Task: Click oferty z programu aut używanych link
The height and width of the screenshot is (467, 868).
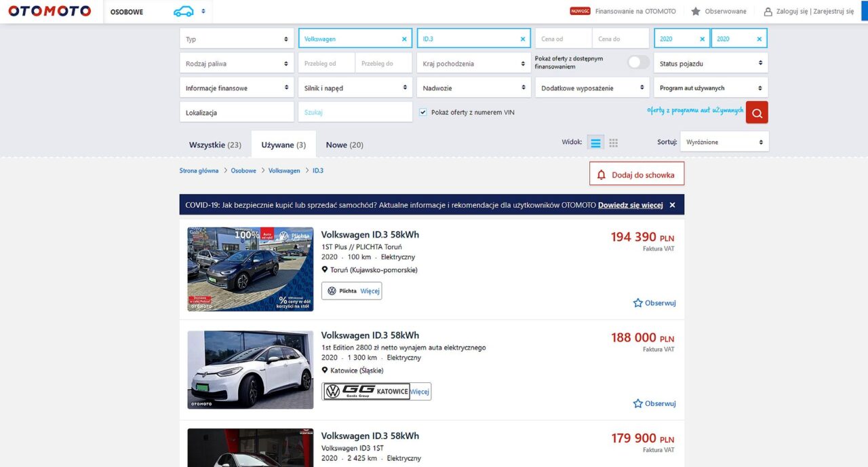Action: [x=695, y=110]
